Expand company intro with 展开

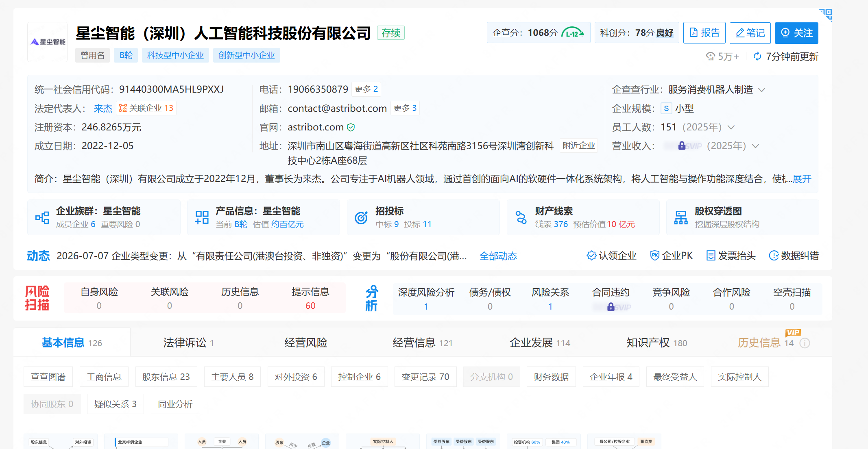[802, 179]
